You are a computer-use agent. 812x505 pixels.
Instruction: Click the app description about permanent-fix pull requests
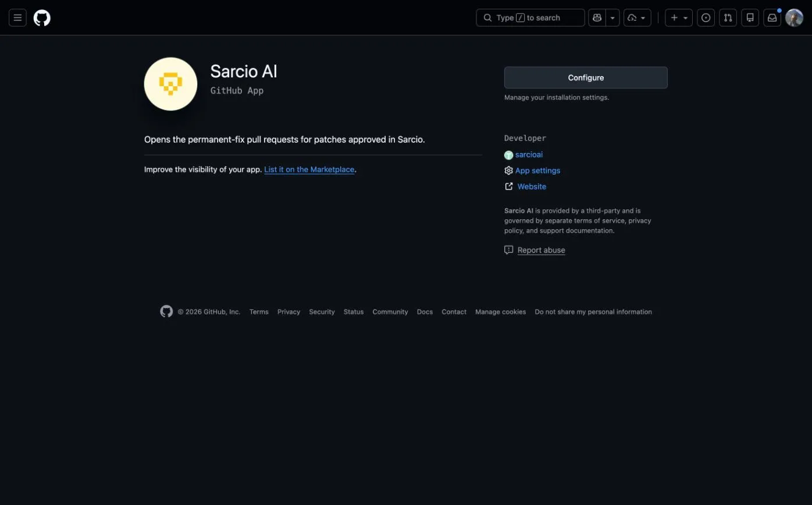(284, 140)
